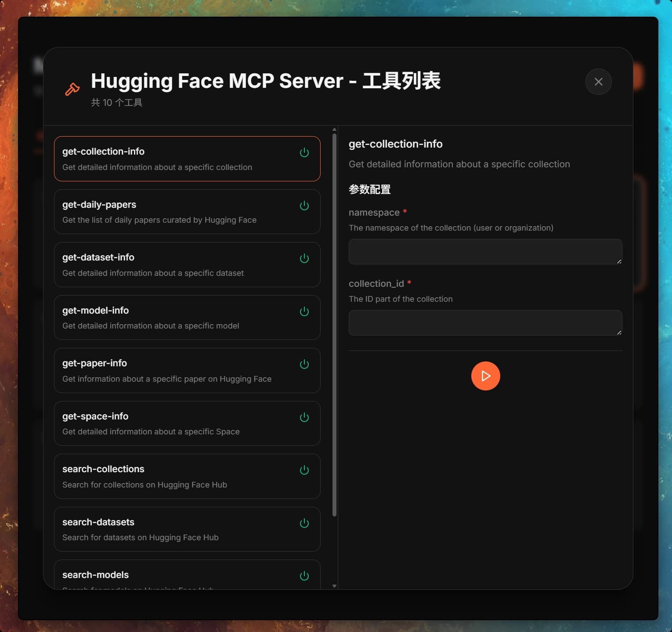The width and height of the screenshot is (672, 632).
Task: Close the Hugging Face tool list dialog
Action: (598, 82)
